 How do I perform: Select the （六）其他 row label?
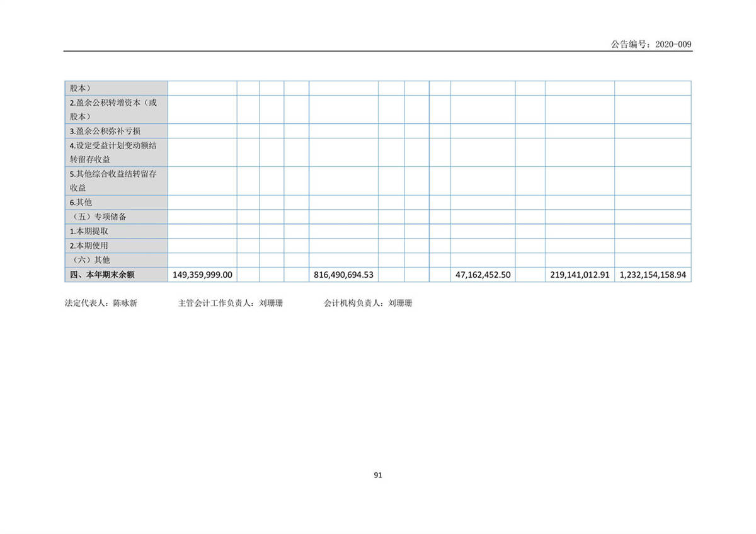click(x=92, y=259)
